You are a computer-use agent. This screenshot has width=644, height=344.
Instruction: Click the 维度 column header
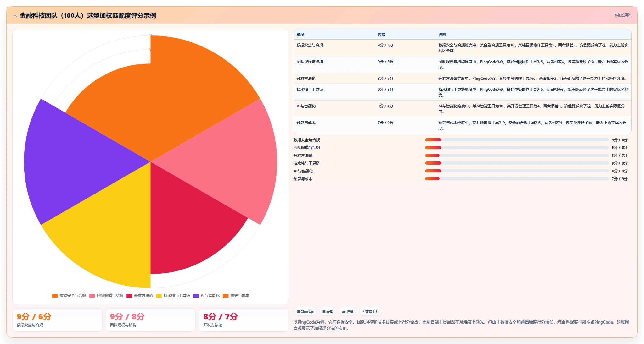(300, 35)
